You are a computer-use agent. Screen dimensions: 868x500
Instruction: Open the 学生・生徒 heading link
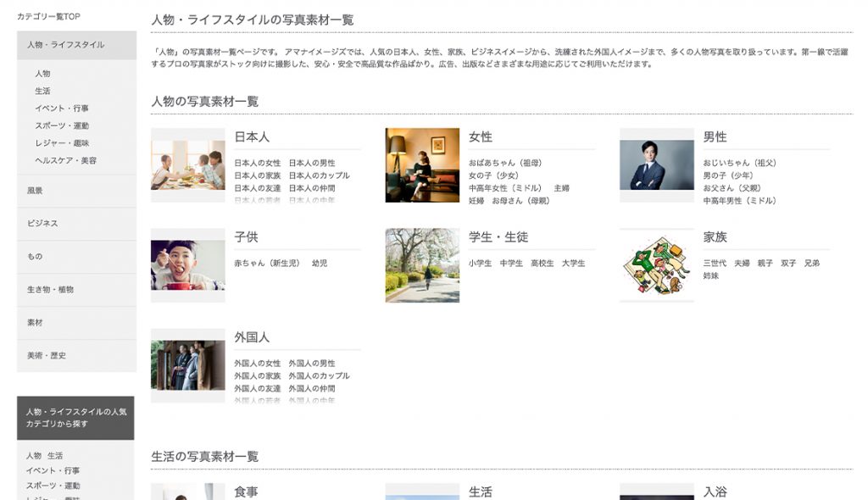tap(498, 237)
